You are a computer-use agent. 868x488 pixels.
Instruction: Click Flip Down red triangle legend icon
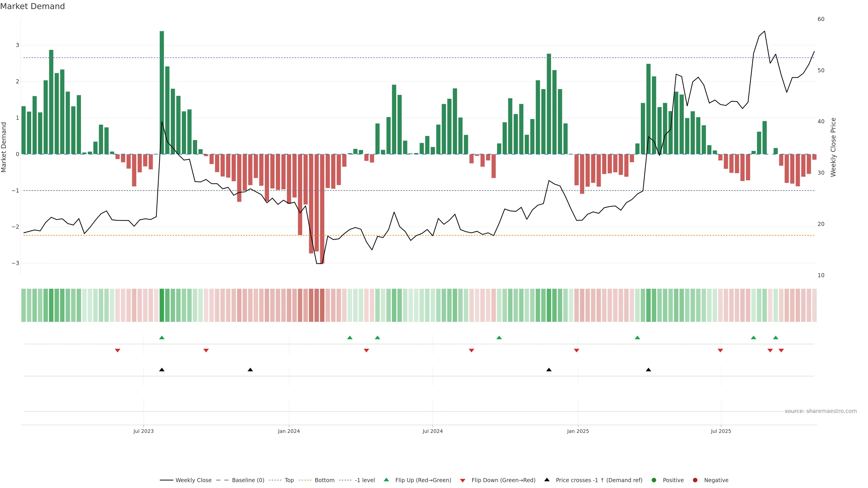click(463, 481)
